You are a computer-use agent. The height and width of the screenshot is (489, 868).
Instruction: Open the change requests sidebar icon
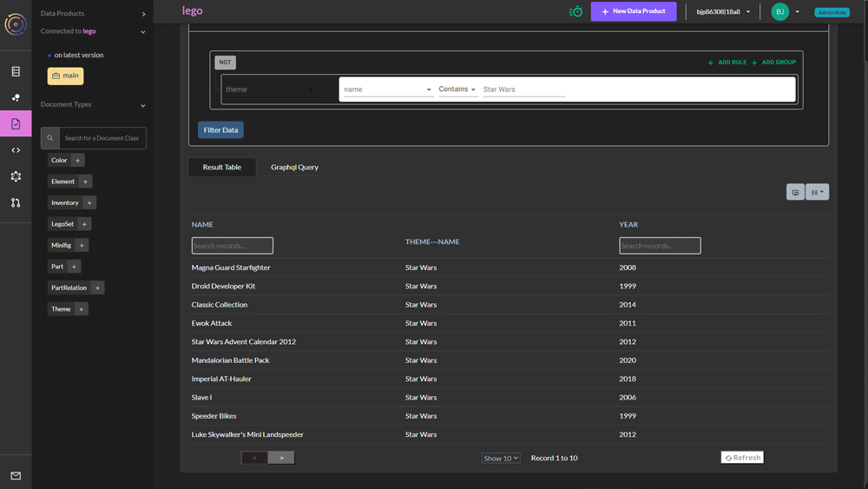(x=16, y=202)
